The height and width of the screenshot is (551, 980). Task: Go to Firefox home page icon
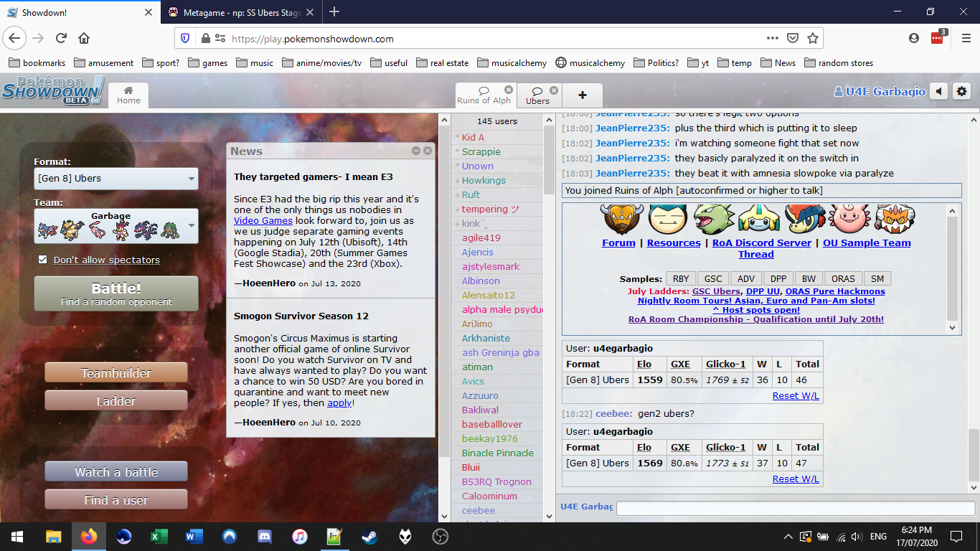[x=84, y=39]
